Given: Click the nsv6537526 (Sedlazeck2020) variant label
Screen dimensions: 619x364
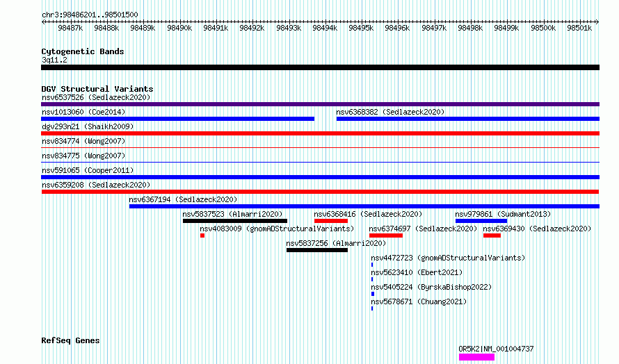Looking at the screenshot, I should click(96, 97).
